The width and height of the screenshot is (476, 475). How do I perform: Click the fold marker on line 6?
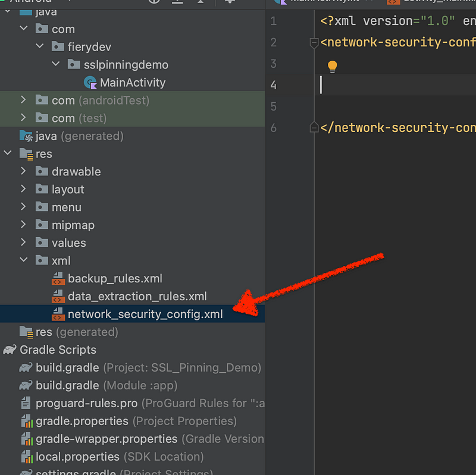[x=314, y=127]
